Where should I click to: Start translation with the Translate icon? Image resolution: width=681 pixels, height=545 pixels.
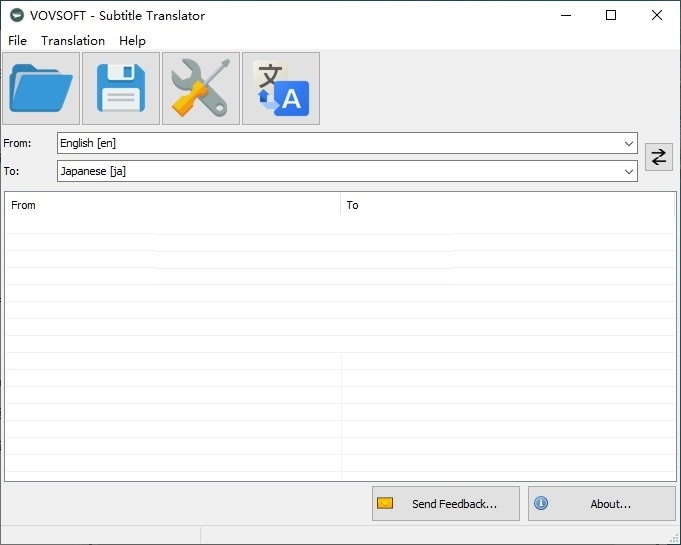[281, 89]
